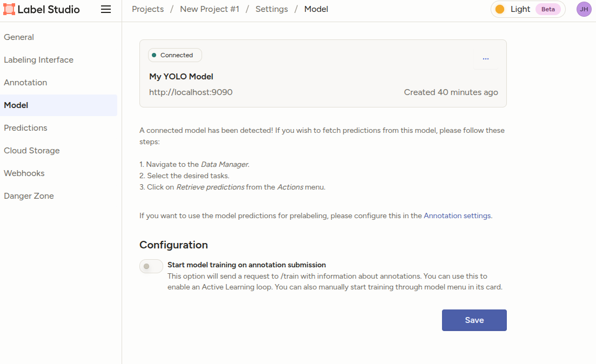Select Predictions in the sidebar
The image size is (596, 364).
pyautogui.click(x=25, y=128)
